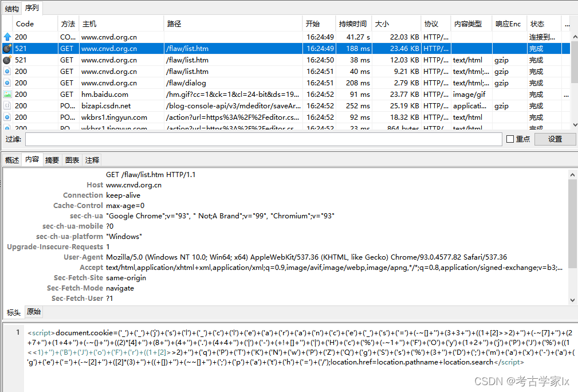Toggle the 重点 focus checkbox
578x392 pixels.
510,139
